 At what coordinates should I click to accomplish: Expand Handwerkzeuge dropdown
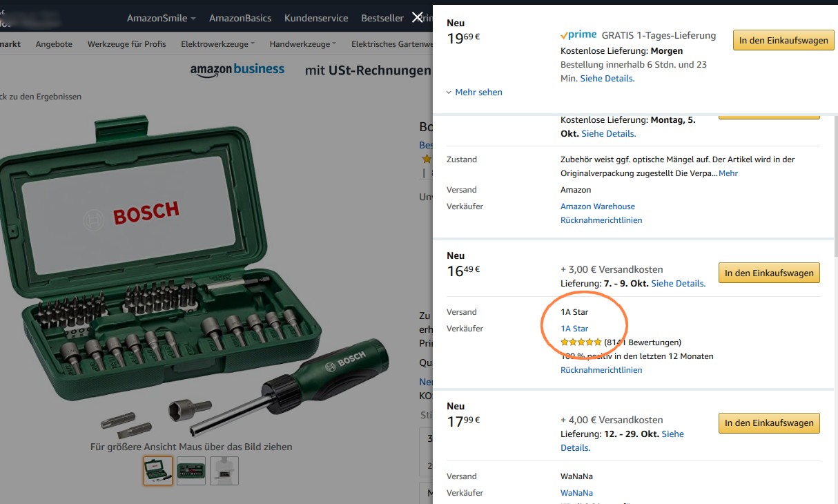303,44
